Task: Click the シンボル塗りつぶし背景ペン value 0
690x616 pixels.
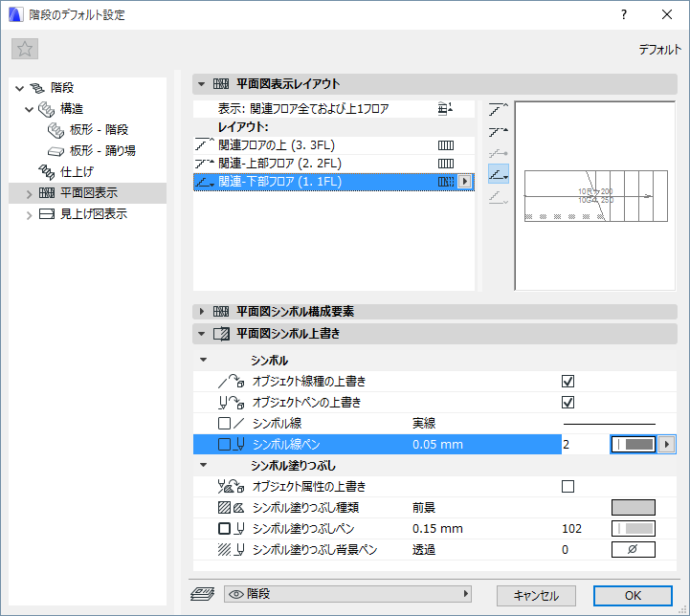Action: [565, 550]
